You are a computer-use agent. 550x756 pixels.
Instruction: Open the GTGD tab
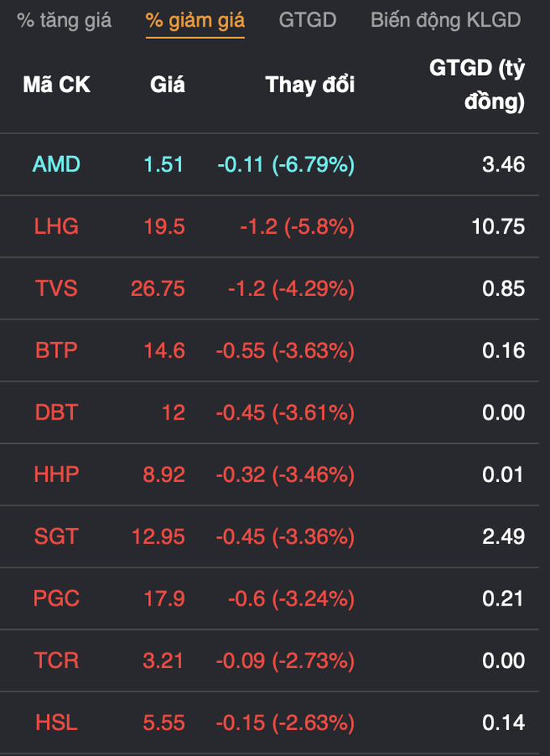(x=307, y=20)
